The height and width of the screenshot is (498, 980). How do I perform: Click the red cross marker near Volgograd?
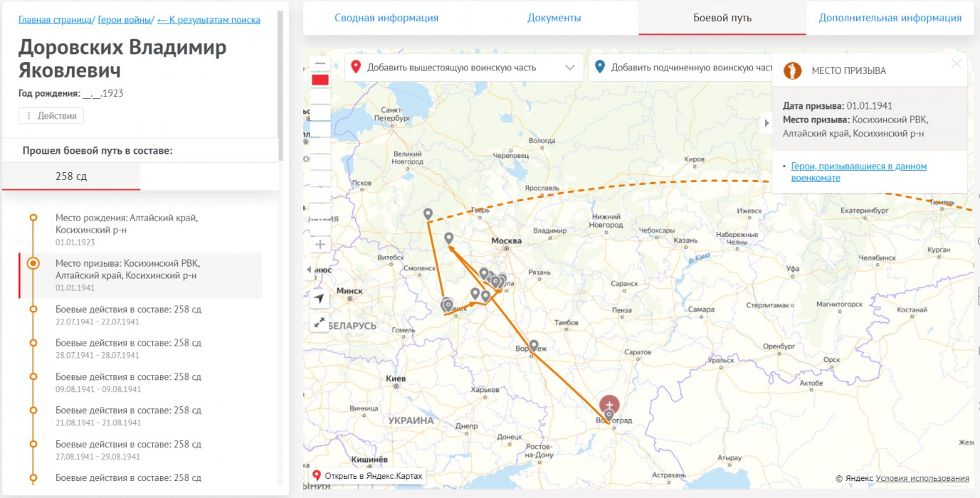[609, 404]
